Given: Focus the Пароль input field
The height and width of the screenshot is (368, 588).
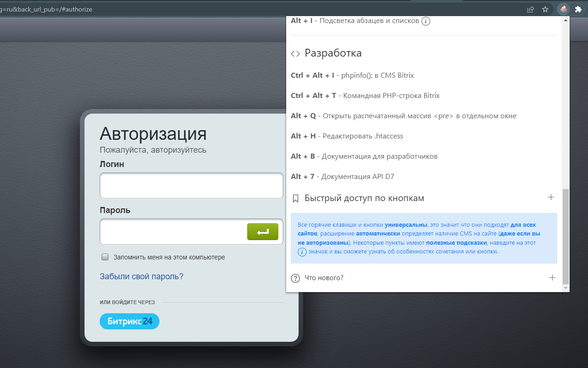Looking at the screenshot, I should [173, 232].
